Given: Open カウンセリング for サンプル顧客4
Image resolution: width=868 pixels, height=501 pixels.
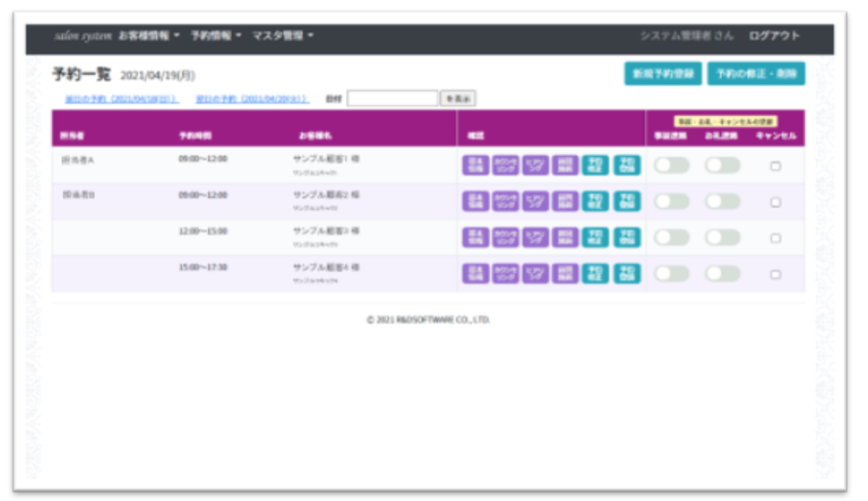Looking at the screenshot, I should (x=506, y=274).
